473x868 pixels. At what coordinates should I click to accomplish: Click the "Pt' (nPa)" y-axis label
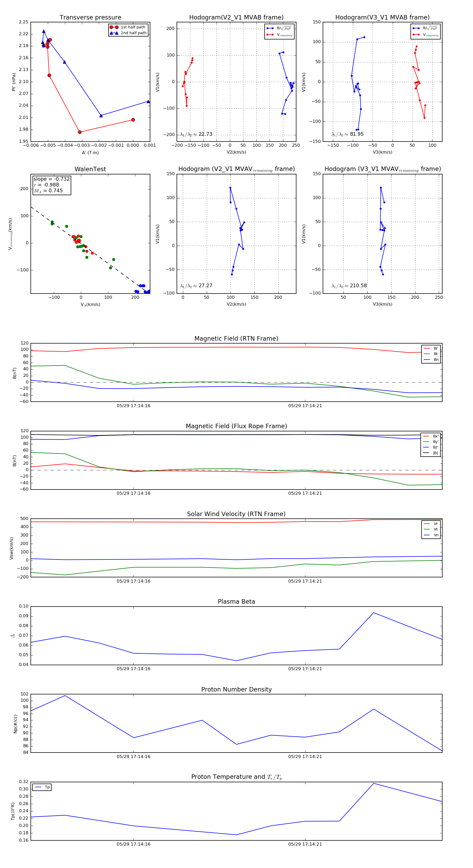(14, 82)
